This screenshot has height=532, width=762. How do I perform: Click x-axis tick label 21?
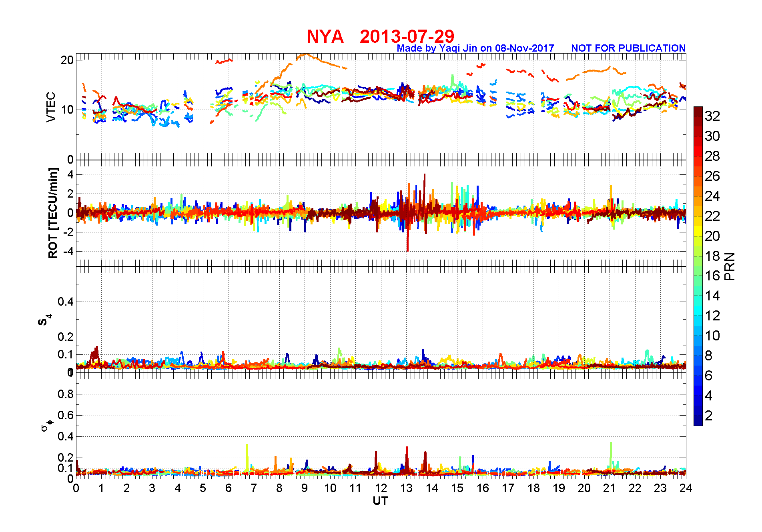coord(610,488)
